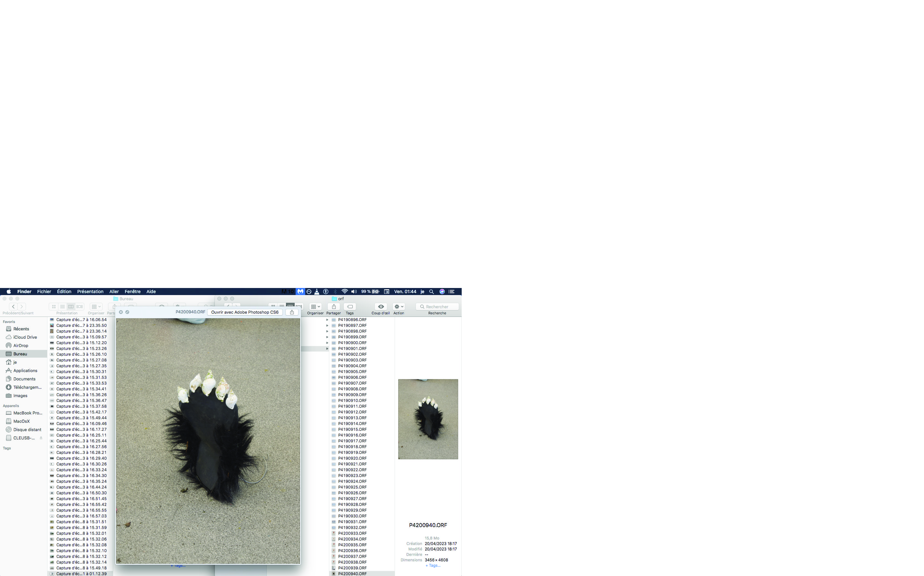Open the Présentation menu

(x=90, y=292)
